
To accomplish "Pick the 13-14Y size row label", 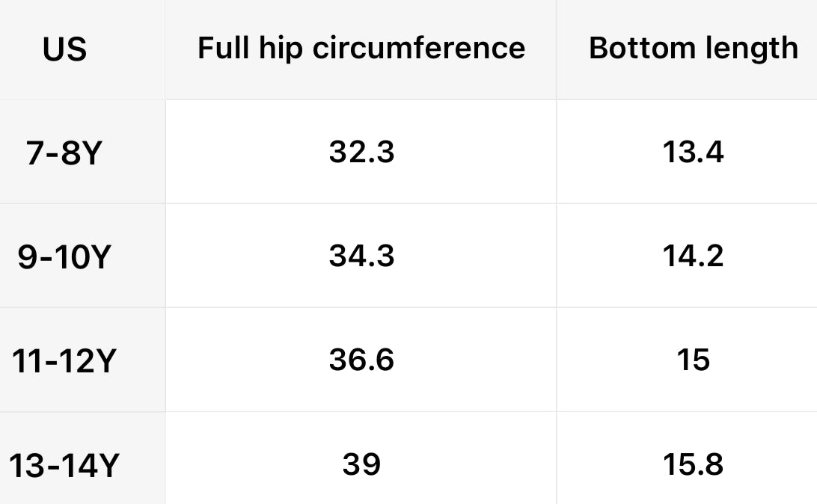I will click(x=64, y=466).
